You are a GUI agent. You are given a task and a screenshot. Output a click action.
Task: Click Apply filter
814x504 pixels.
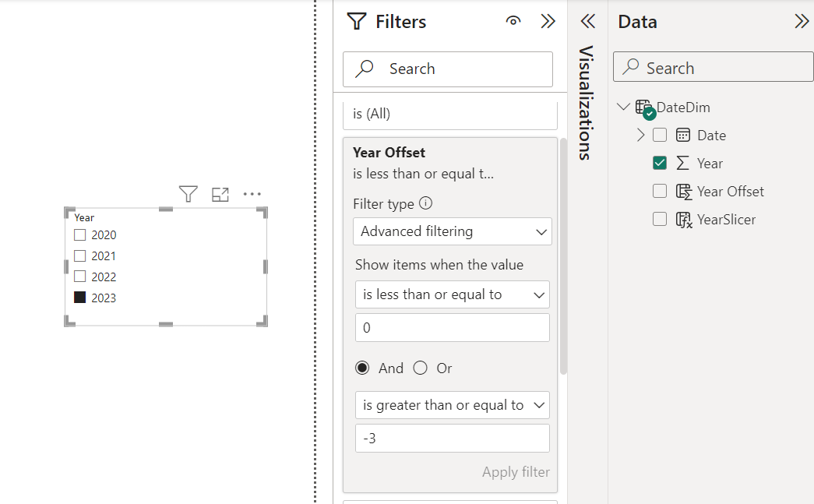(x=516, y=472)
